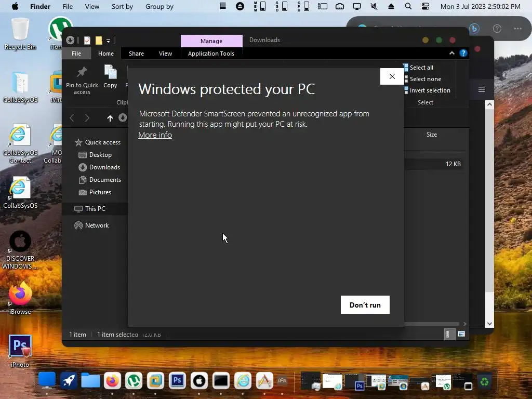Image resolution: width=532 pixels, height=399 pixels.
Task: Click the More info link
Action: [x=155, y=135]
